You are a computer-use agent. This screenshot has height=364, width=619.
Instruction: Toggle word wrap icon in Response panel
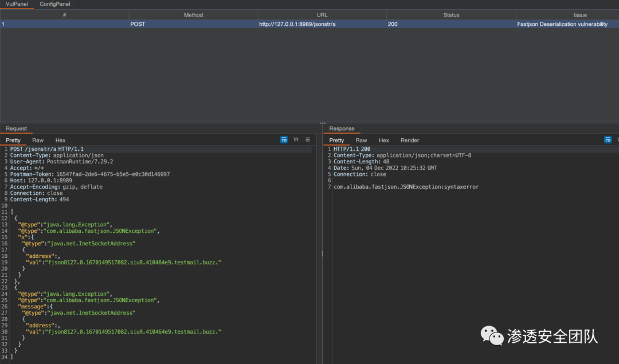click(x=608, y=140)
